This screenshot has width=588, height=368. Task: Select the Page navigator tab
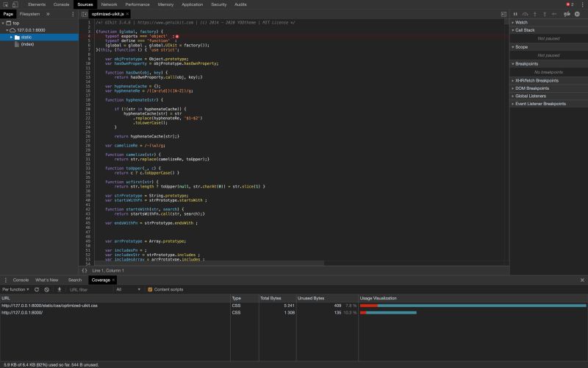(x=8, y=14)
